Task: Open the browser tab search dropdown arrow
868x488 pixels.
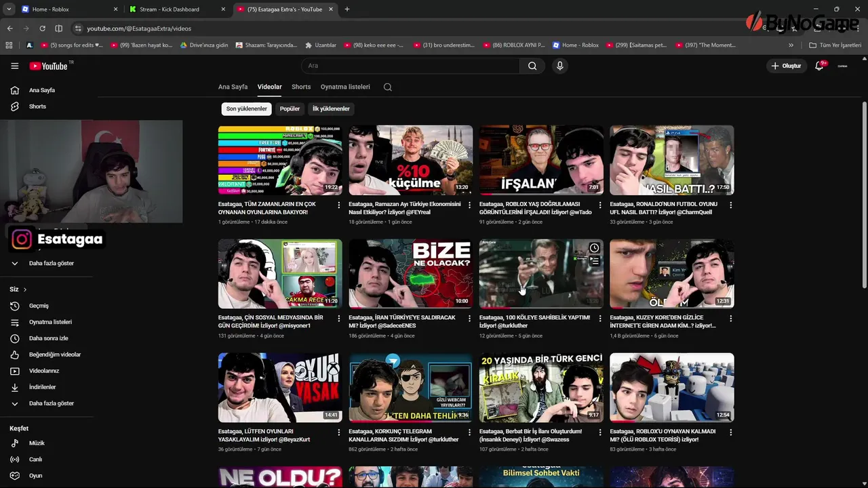Action: [x=9, y=9]
